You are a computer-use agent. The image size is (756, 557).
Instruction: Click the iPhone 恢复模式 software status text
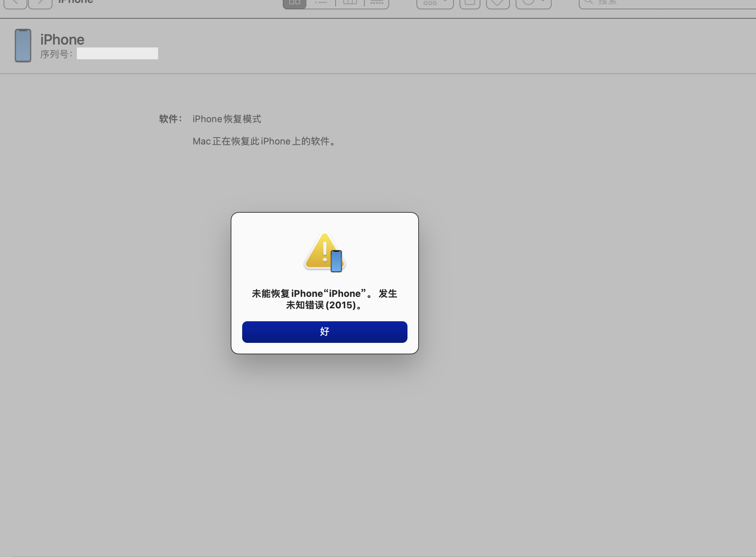click(x=227, y=119)
